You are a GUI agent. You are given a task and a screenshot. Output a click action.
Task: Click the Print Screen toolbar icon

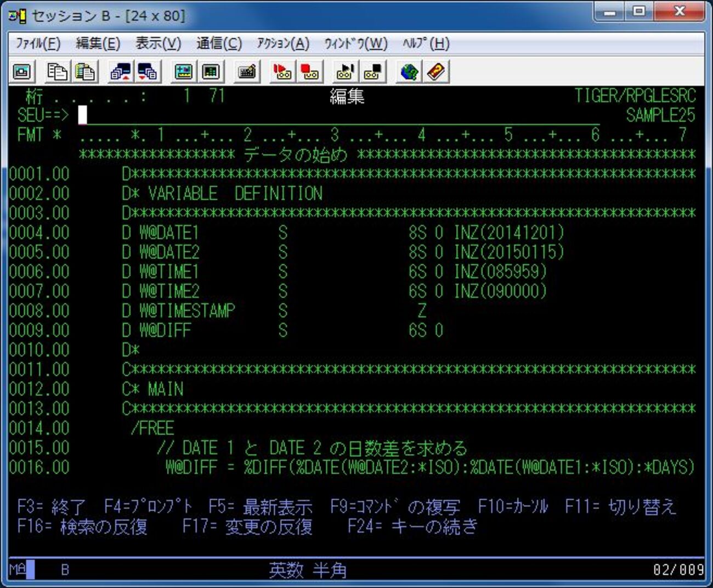tap(22, 72)
